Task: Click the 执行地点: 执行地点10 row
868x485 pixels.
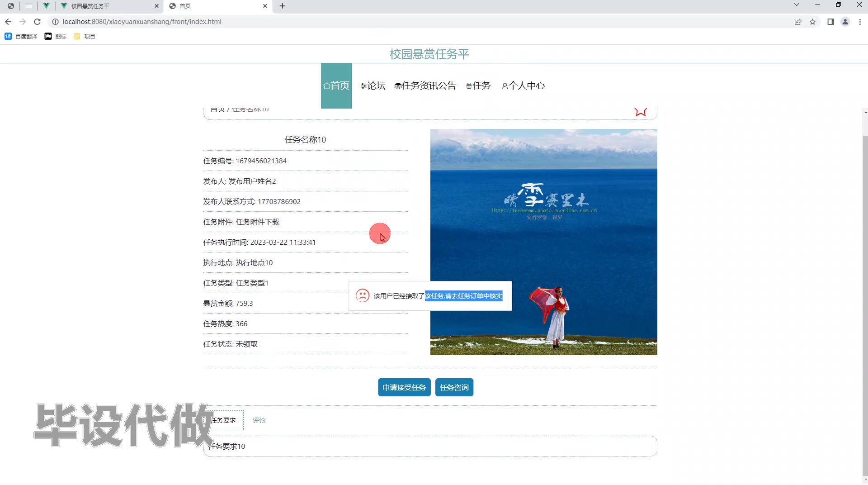Action: [x=305, y=262]
